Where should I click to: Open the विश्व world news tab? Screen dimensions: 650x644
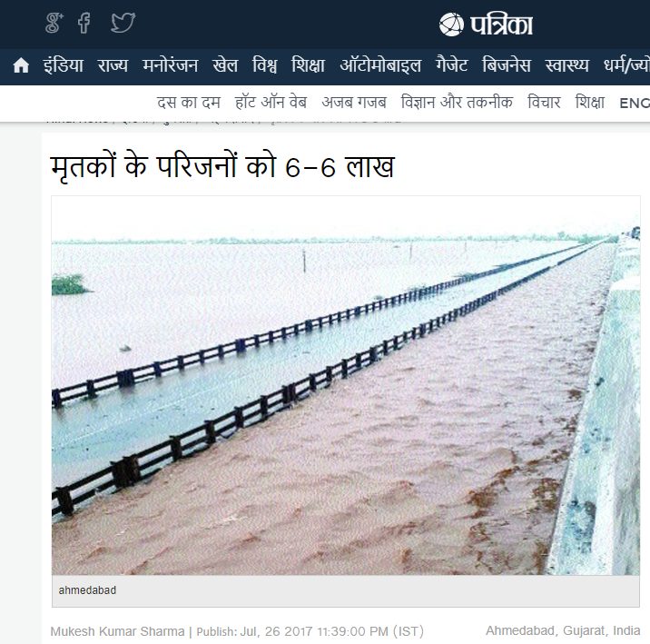[x=264, y=65]
